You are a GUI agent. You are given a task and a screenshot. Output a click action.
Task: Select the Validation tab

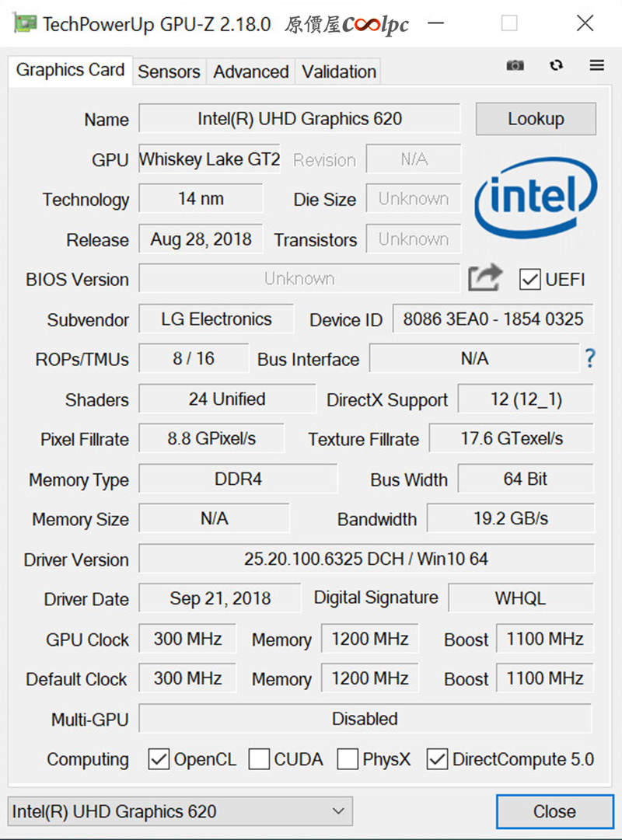point(339,71)
